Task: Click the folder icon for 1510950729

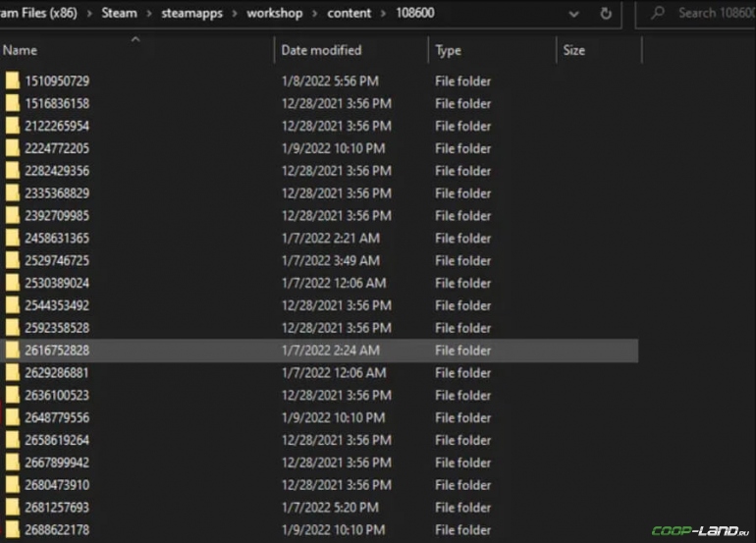Action: pos(13,81)
